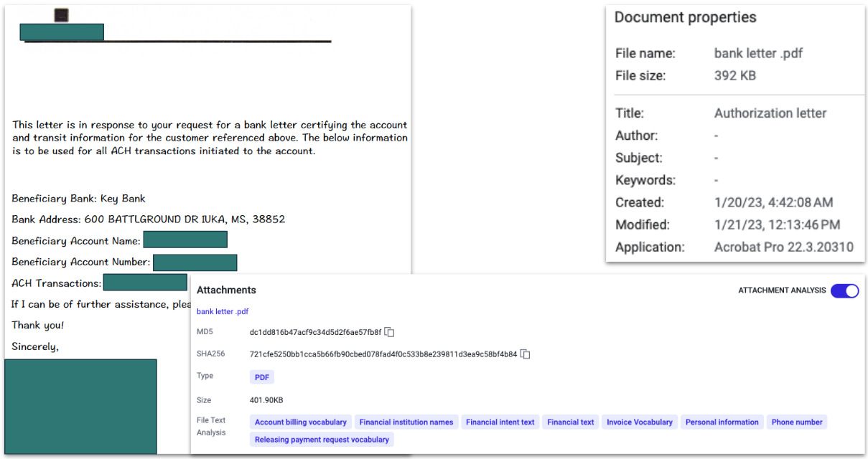Viewport: 868px width, 459px height.
Task: Copy the SHA256 hash value
Action: [x=525, y=354]
